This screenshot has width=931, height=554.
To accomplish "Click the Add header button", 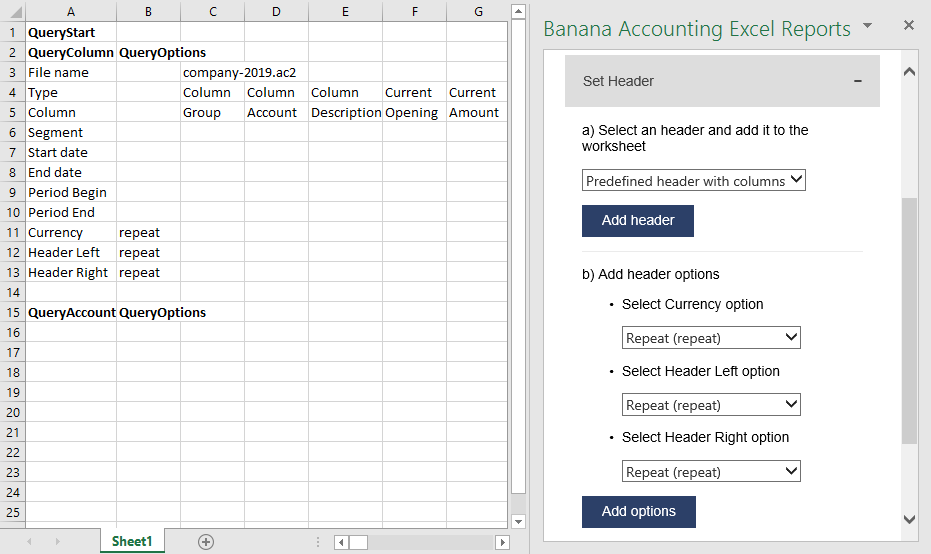I will (x=638, y=221).
